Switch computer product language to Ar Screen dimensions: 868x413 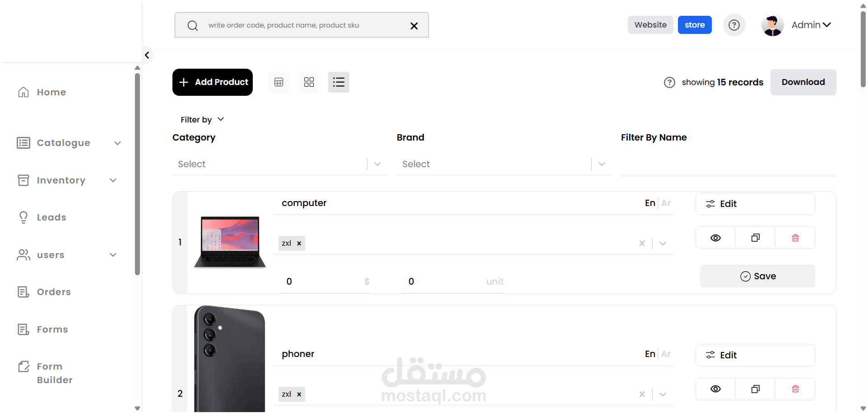[666, 203]
